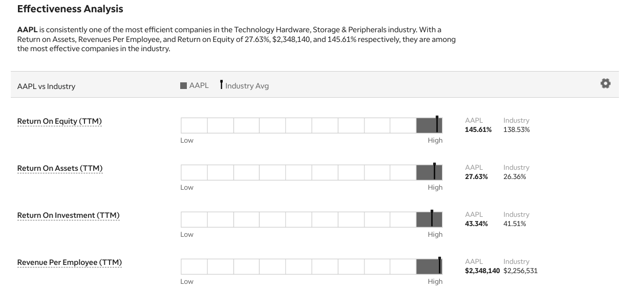Click the AAPL 43.34% Return On Investment value
The height and width of the screenshot is (291, 644).
coord(476,224)
